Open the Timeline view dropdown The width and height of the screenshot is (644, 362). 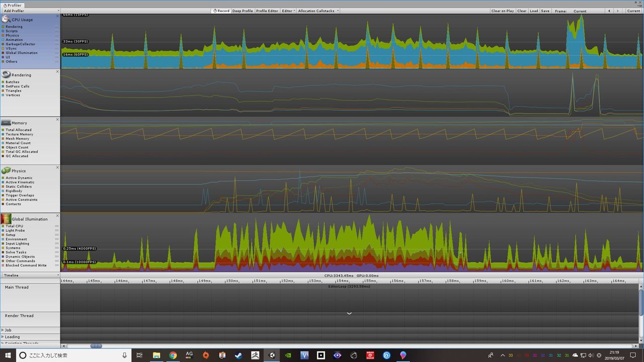pos(30,276)
